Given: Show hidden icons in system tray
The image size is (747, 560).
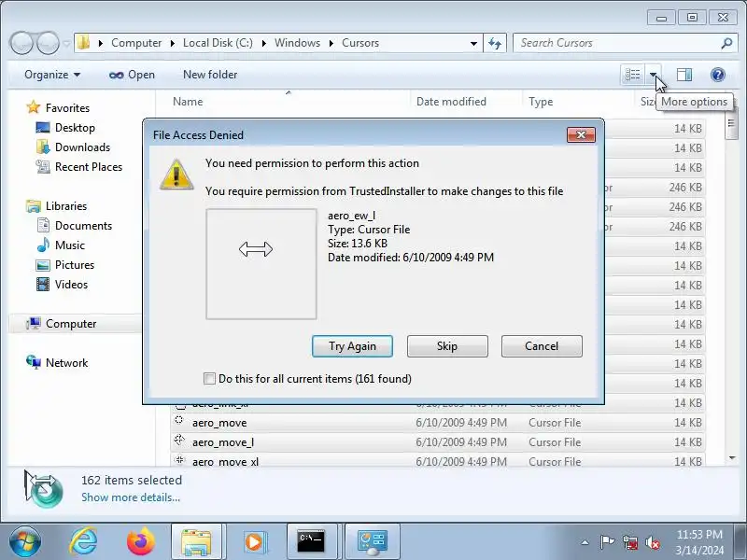Looking at the screenshot, I should (585, 542).
